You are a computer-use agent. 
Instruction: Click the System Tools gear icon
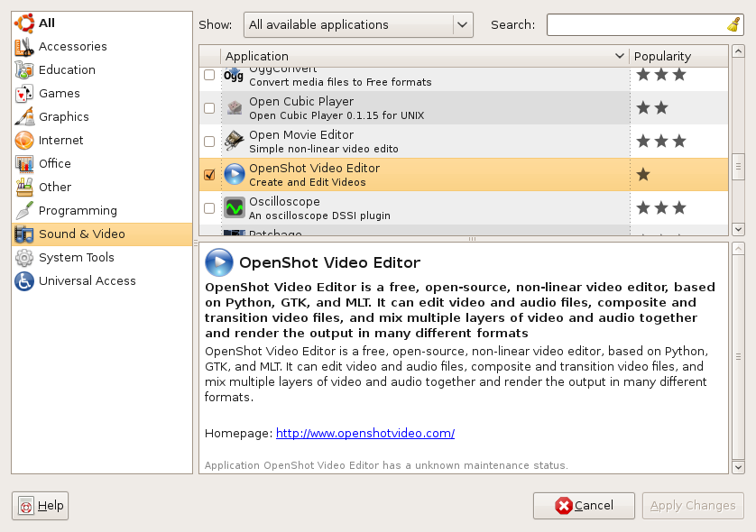click(24, 258)
